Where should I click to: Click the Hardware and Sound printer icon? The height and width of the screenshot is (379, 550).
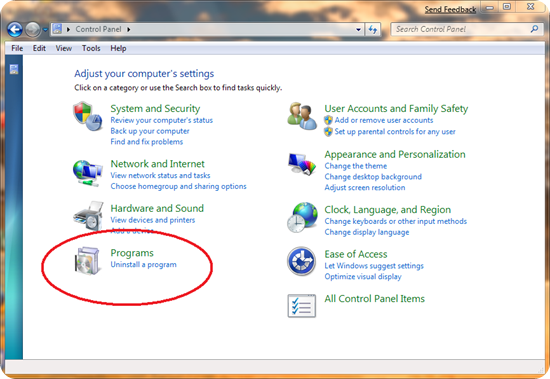[88, 215]
